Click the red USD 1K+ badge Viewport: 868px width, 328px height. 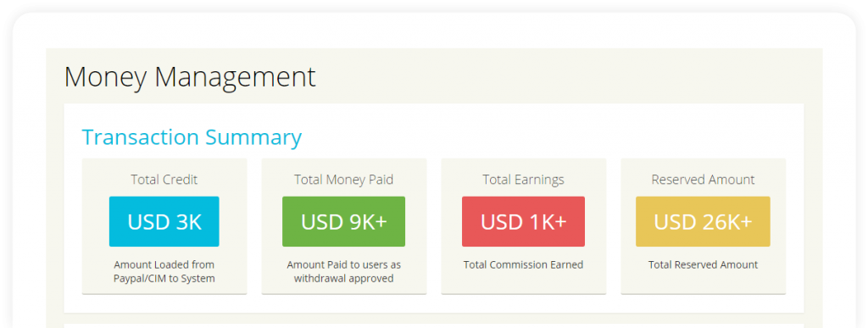tap(523, 221)
